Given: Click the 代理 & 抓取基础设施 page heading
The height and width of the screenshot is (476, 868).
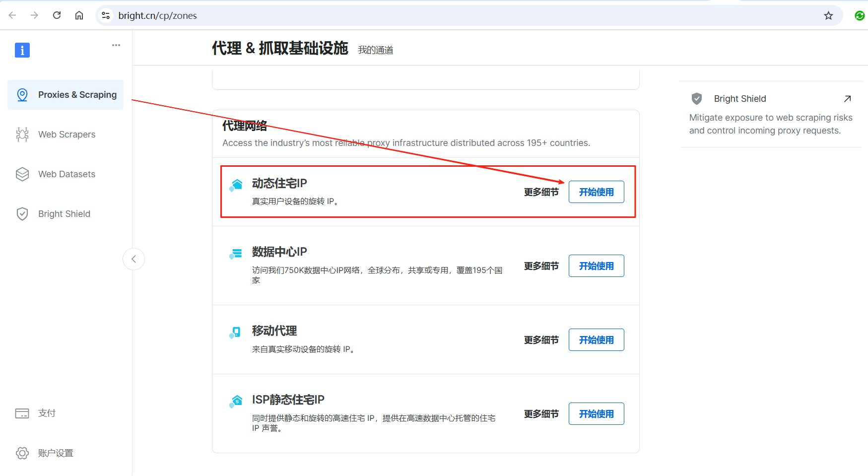Looking at the screenshot, I should pos(280,48).
